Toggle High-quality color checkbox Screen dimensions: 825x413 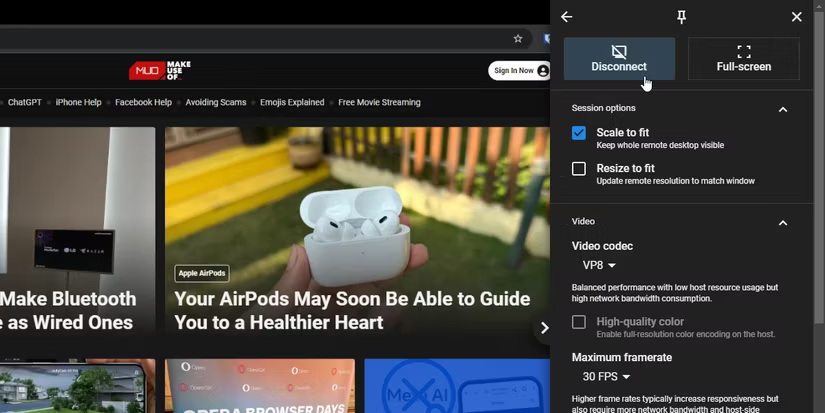point(579,322)
